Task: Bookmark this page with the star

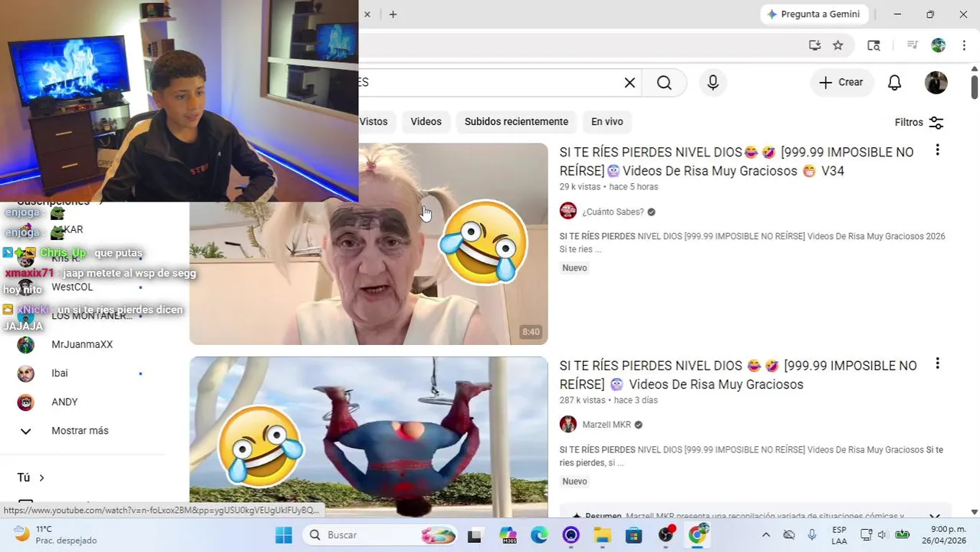Action: tap(838, 45)
